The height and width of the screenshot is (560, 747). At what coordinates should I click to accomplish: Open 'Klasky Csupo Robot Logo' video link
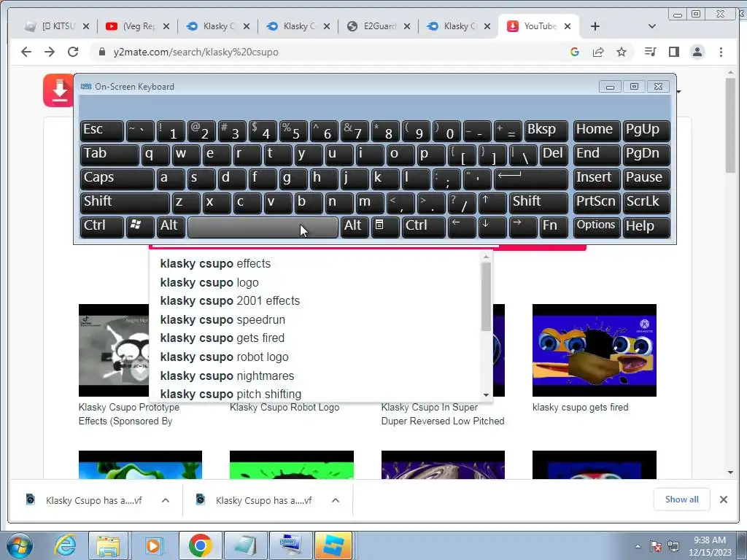[x=285, y=407]
